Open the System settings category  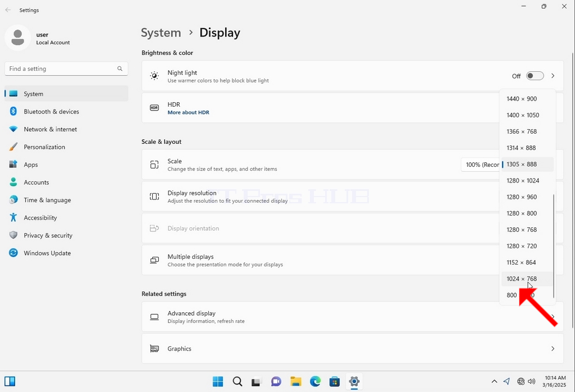pos(66,94)
